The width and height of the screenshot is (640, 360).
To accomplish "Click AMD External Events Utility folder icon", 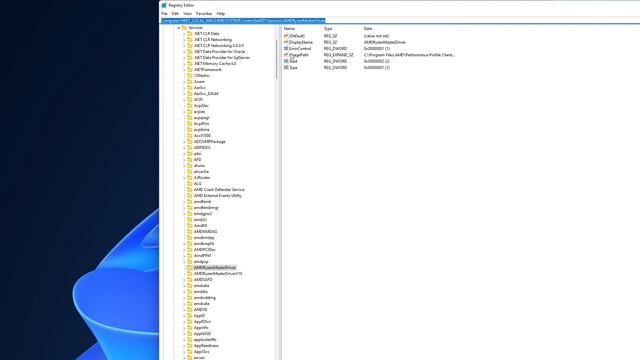I will point(190,196).
